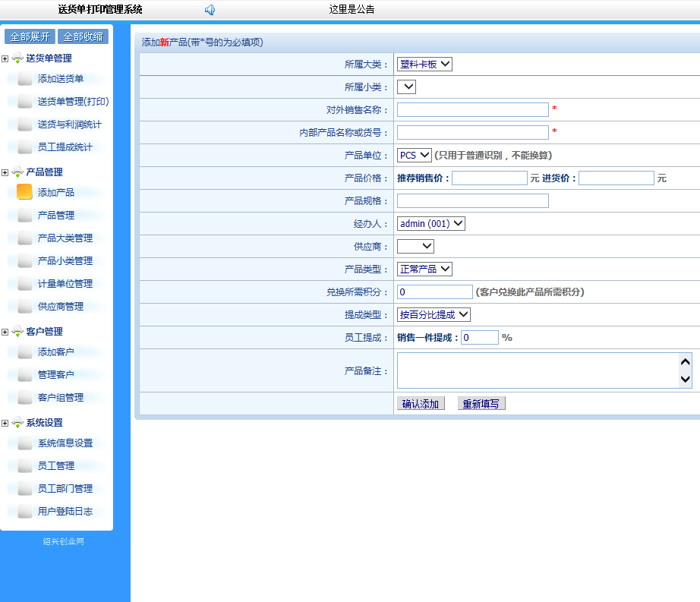Click the 重新填写 reset button
Image resolution: width=700 pixels, height=602 pixels.
[481, 404]
